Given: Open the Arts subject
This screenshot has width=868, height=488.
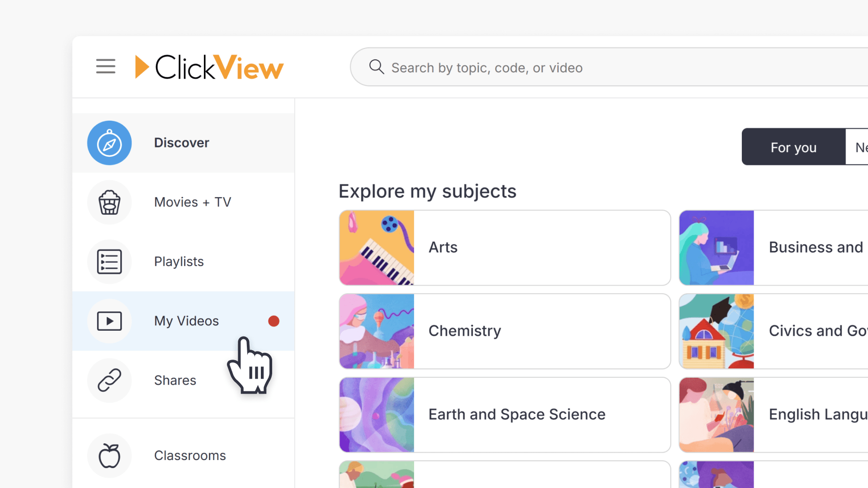Looking at the screenshot, I should 504,247.
